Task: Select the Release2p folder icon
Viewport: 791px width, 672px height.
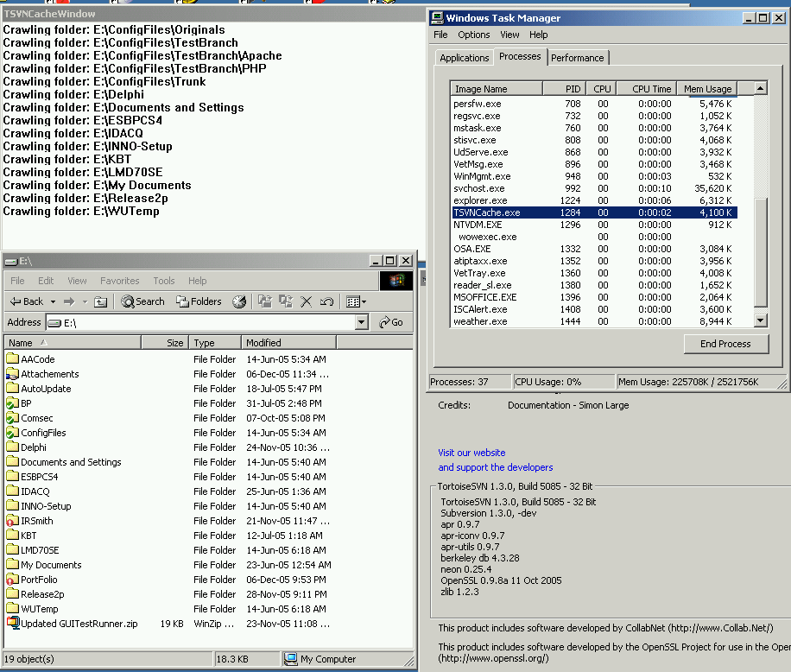Action: [x=13, y=593]
